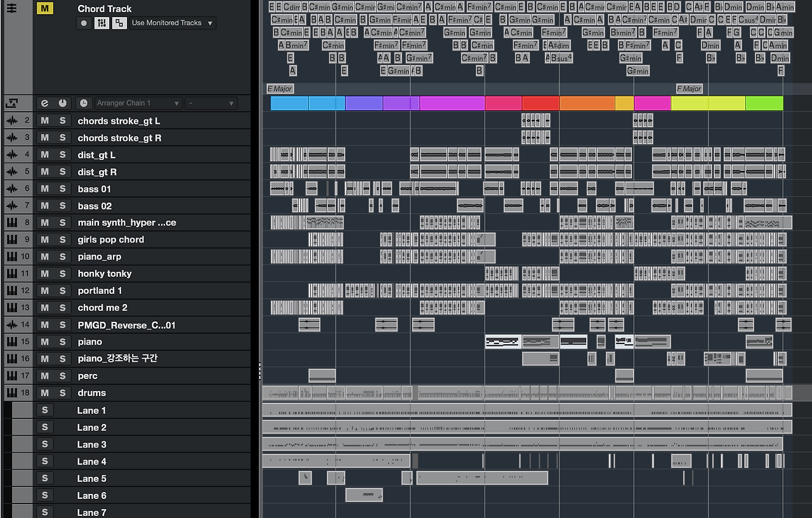Click the keyboard icon of honky tonky track
This screenshot has height=518, width=812.
[x=11, y=274]
